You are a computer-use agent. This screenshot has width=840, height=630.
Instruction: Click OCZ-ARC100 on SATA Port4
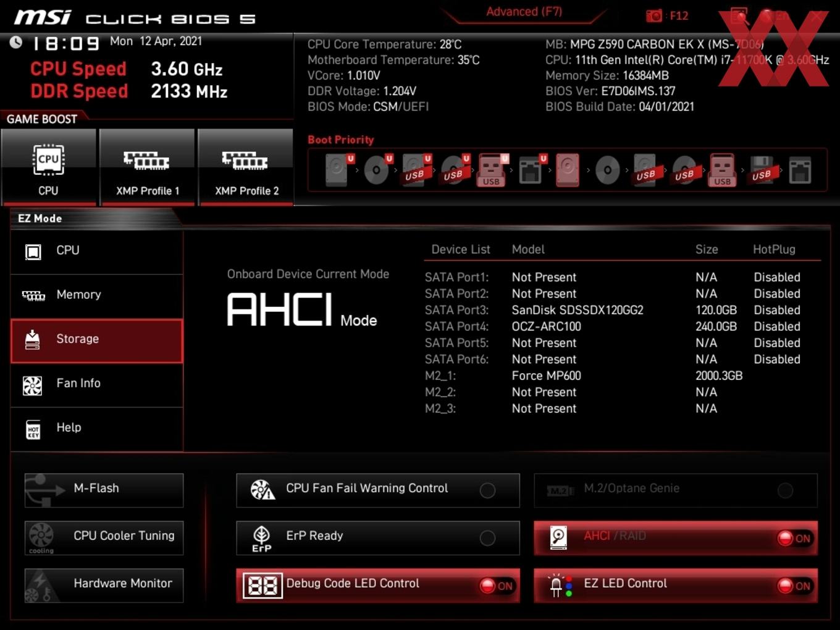pyautogui.click(x=546, y=326)
